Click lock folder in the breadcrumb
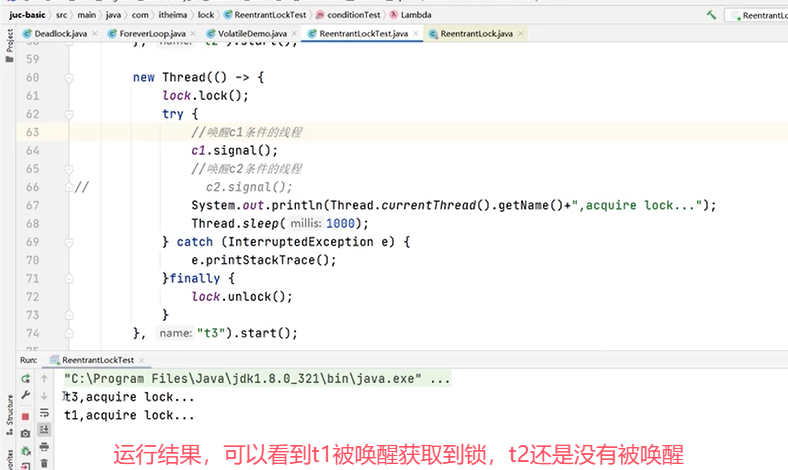 coord(206,15)
